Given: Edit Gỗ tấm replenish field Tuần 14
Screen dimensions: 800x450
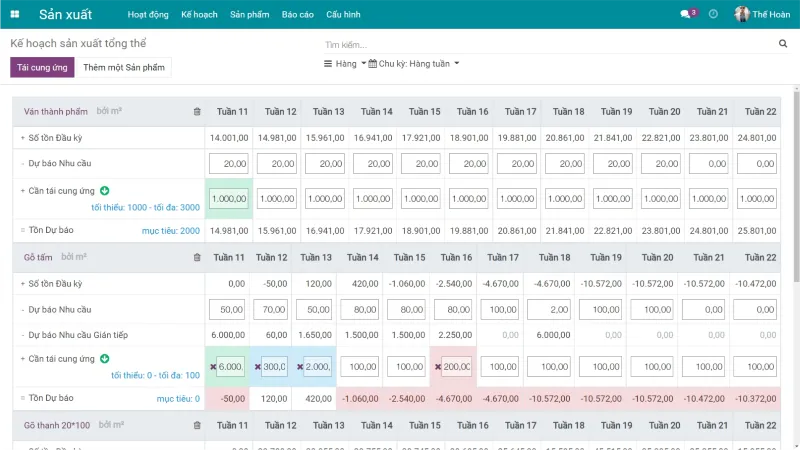Looking at the screenshot, I should tap(360, 367).
